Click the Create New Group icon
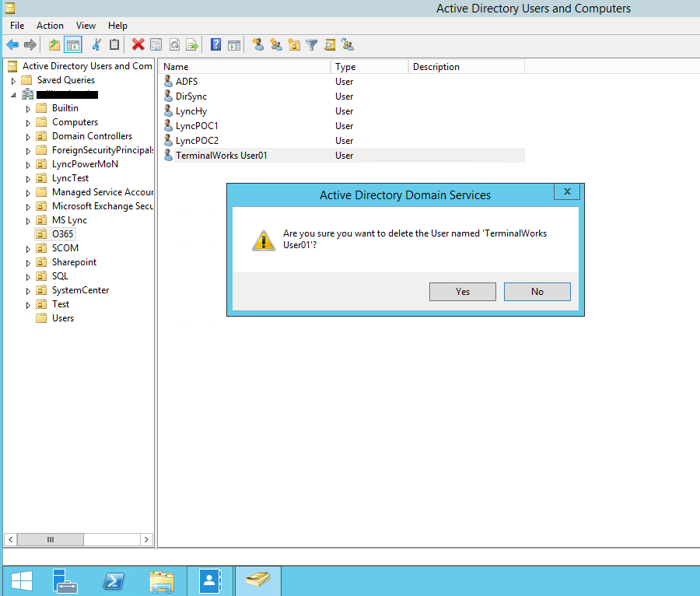 276,44
